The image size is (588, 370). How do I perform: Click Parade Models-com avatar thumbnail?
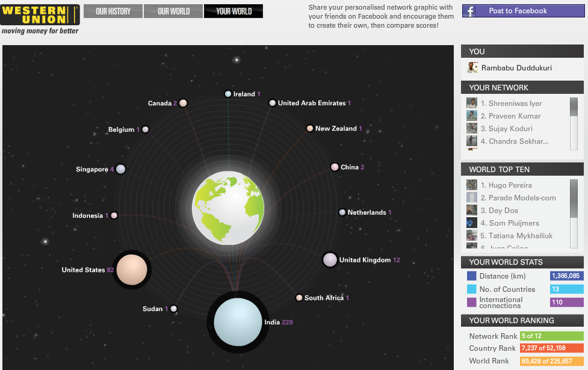[x=472, y=197]
